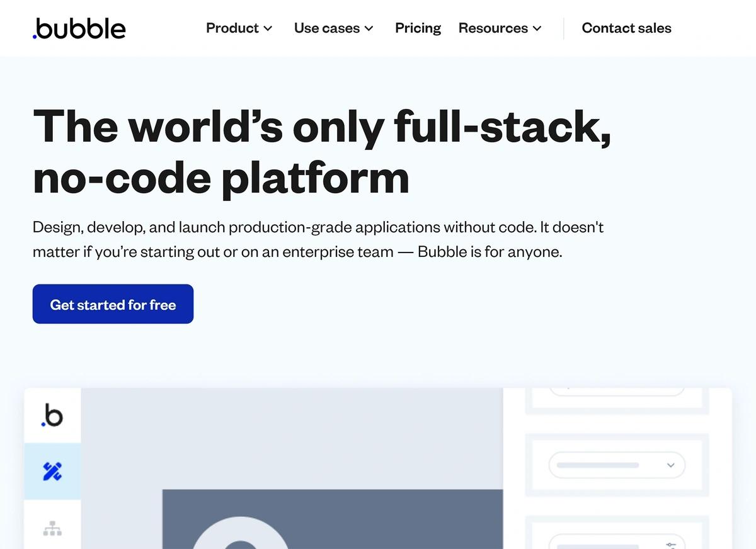Select the Design pencil-and-ruler icon
The width and height of the screenshot is (756, 549).
pos(52,471)
